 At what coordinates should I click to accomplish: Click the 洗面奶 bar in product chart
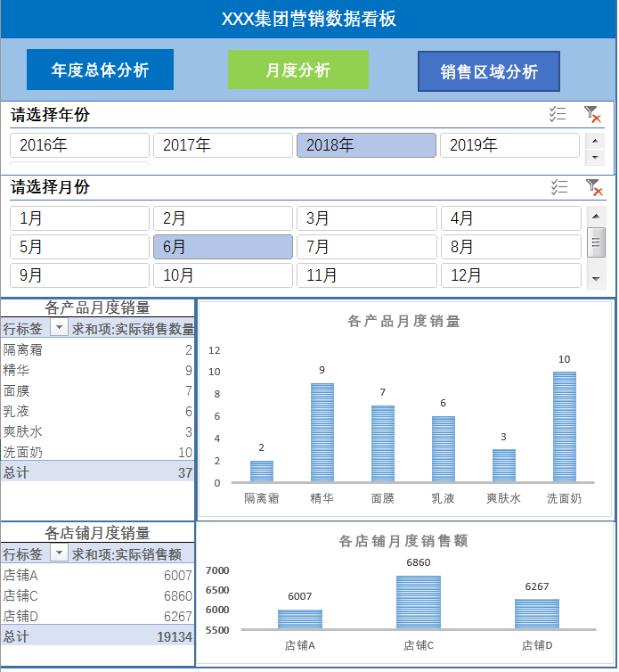coord(564,427)
